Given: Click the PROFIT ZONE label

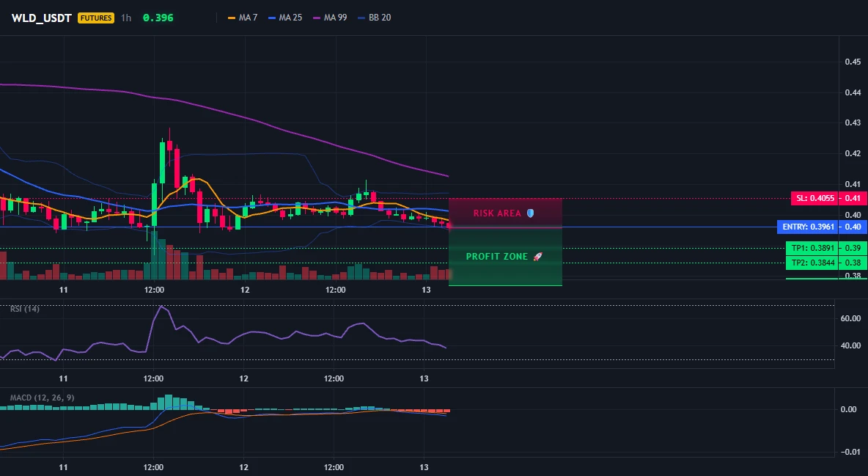Looking at the screenshot, I should [496, 257].
